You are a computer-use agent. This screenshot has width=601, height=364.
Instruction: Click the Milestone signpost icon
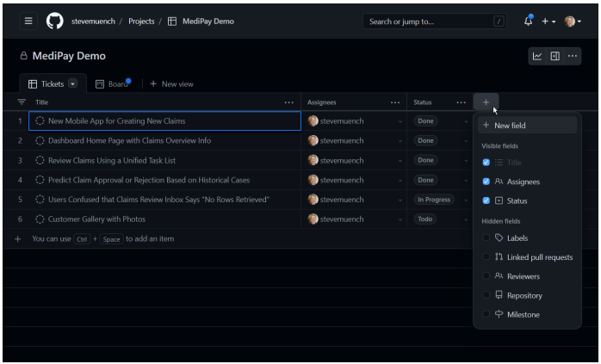[499, 314]
